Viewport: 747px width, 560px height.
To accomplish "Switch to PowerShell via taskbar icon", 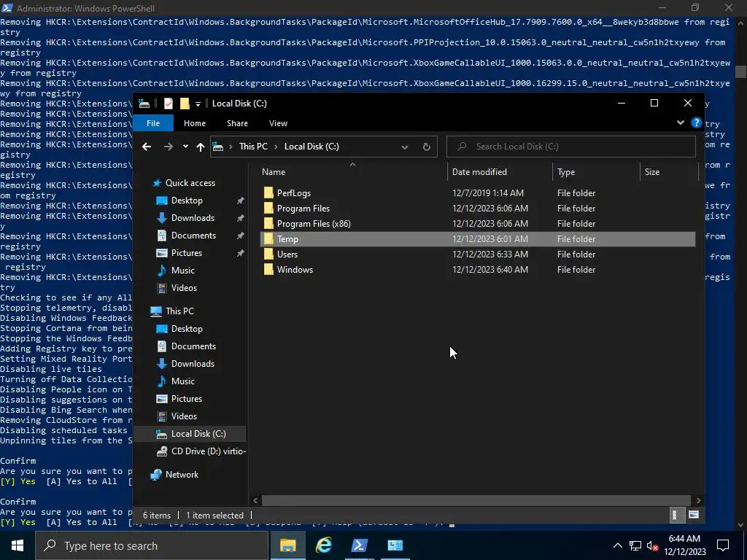I will pyautogui.click(x=359, y=545).
